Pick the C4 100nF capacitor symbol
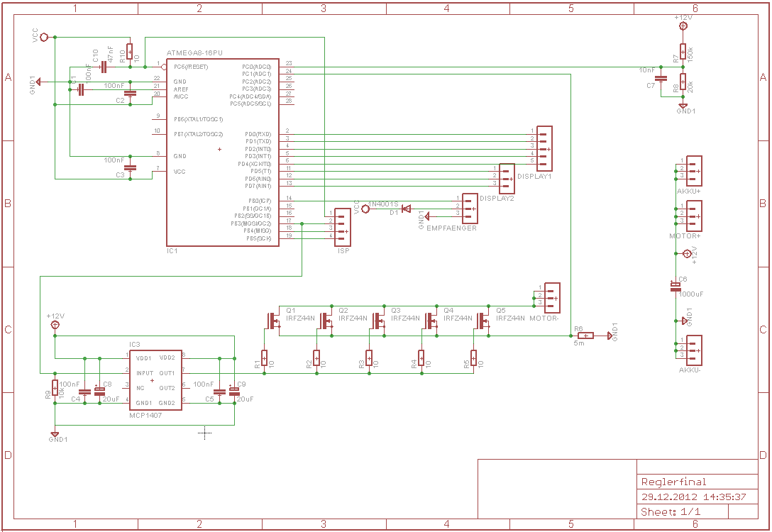Screen dimensions: 772x532 [x=84, y=392]
